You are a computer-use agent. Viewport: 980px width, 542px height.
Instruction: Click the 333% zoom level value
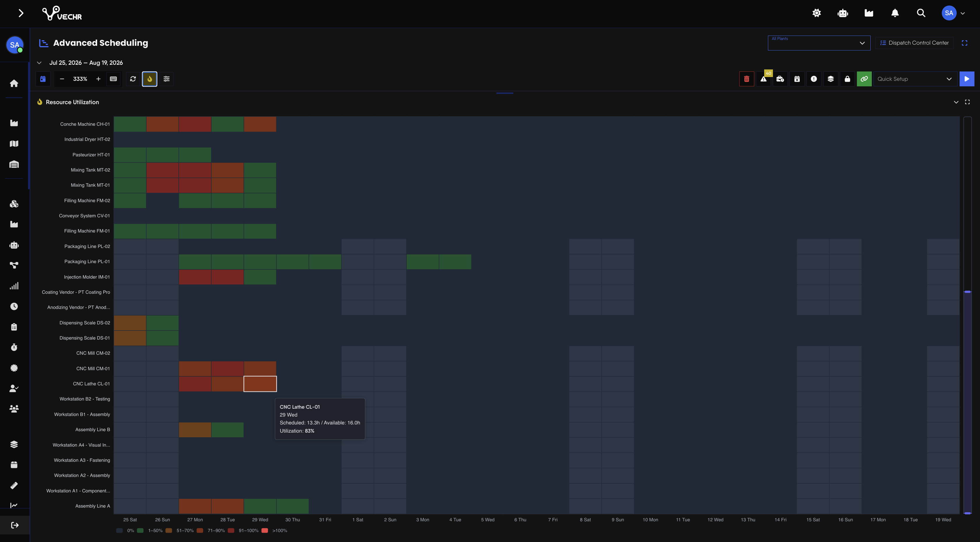click(80, 79)
